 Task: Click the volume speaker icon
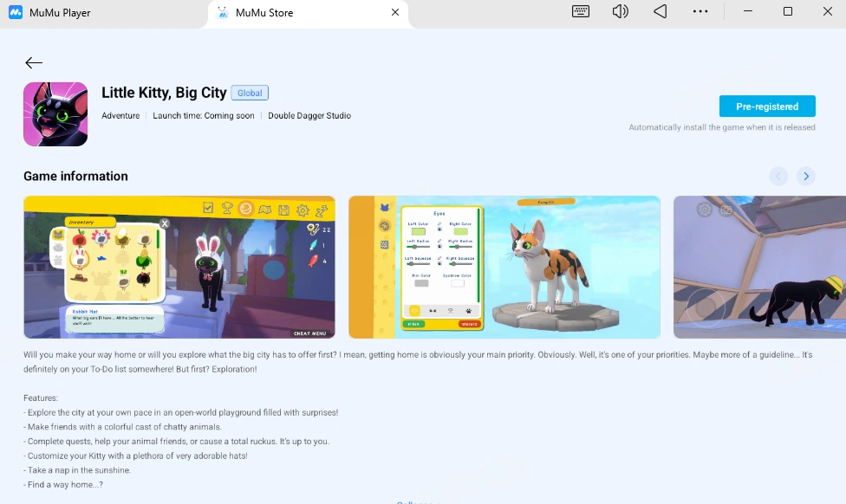click(621, 11)
